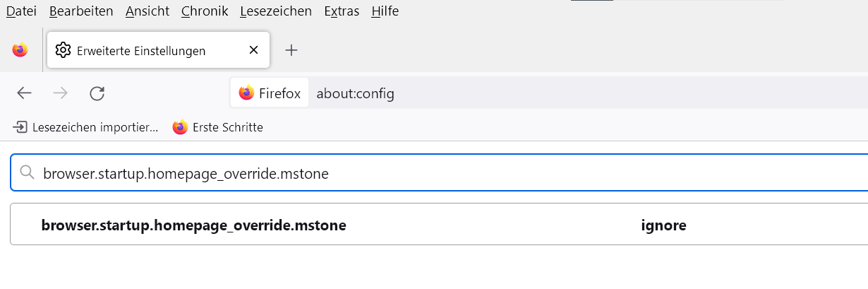Click the forward navigation arrow
The height and width of the screenshot is (289, 868).
pyautogui.click(x=61, y=93)
